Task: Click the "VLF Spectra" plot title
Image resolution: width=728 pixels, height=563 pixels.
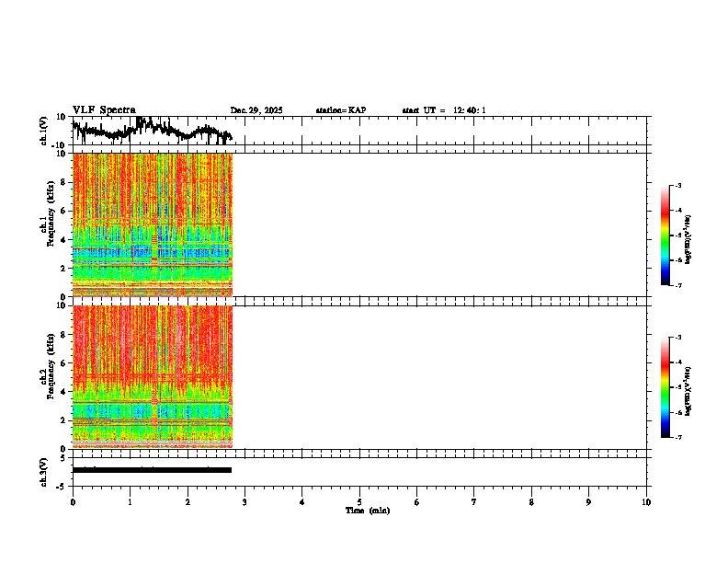Action: (x=104, y=109)
